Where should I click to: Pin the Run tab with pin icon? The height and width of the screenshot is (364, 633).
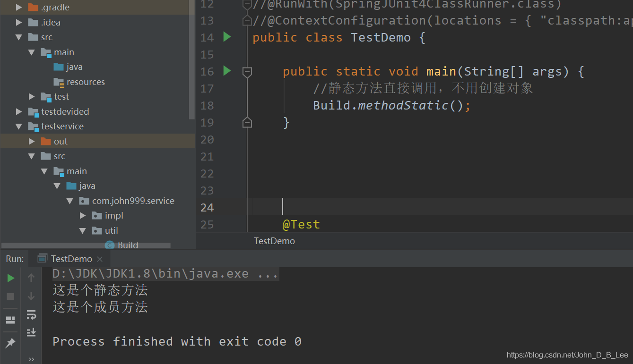pos(10,343)
